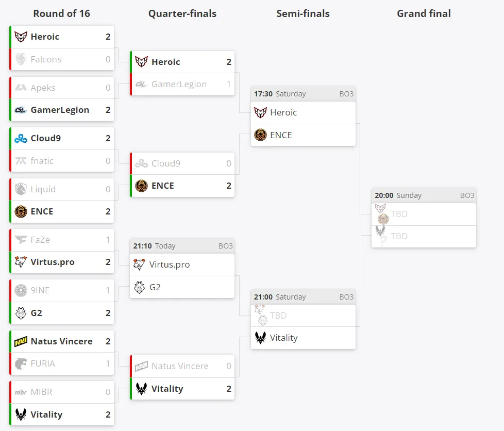504x431 pixels.
Task: Open the 21:10 Today quarter-final match header
Action: [x=182, y=246]
